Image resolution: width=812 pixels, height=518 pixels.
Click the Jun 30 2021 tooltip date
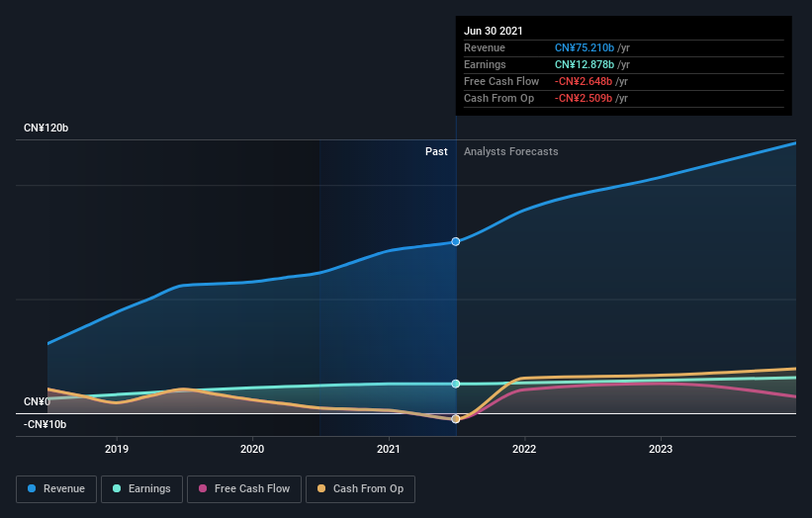[x=494, y=31]
